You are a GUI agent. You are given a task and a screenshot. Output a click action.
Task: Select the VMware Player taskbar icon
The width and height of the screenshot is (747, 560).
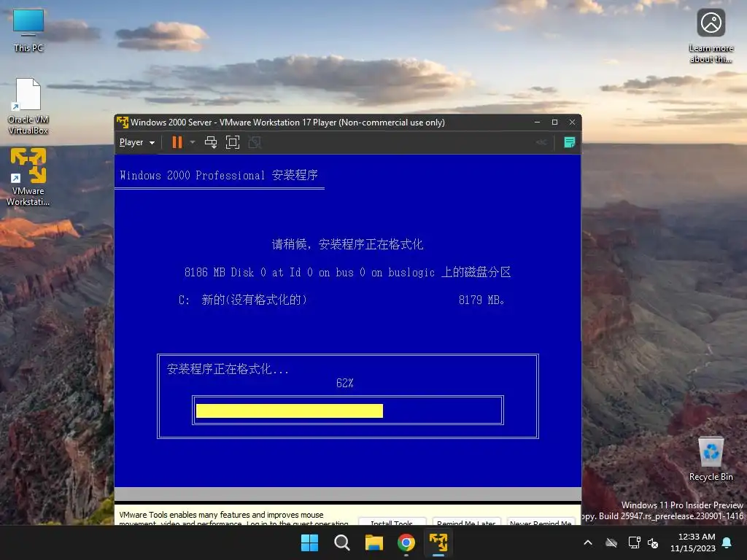[438, 542]
